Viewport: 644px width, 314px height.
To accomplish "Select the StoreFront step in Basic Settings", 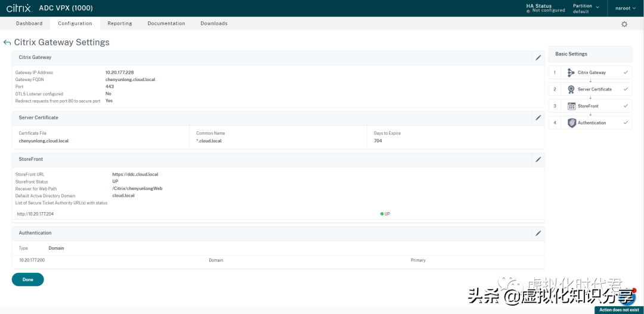I will pyautogui.click(x=590, y=106).
